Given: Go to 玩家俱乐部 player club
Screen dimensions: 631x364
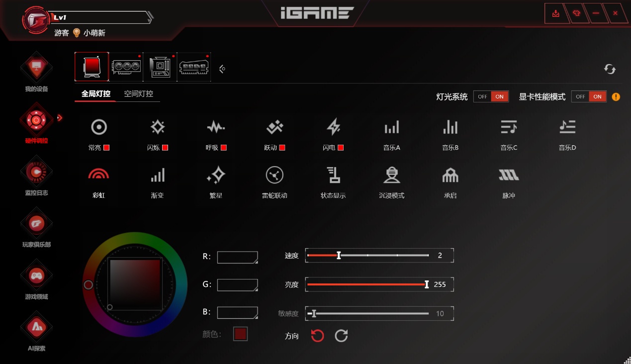Looking at the screenshot, I should coord(36,227).
